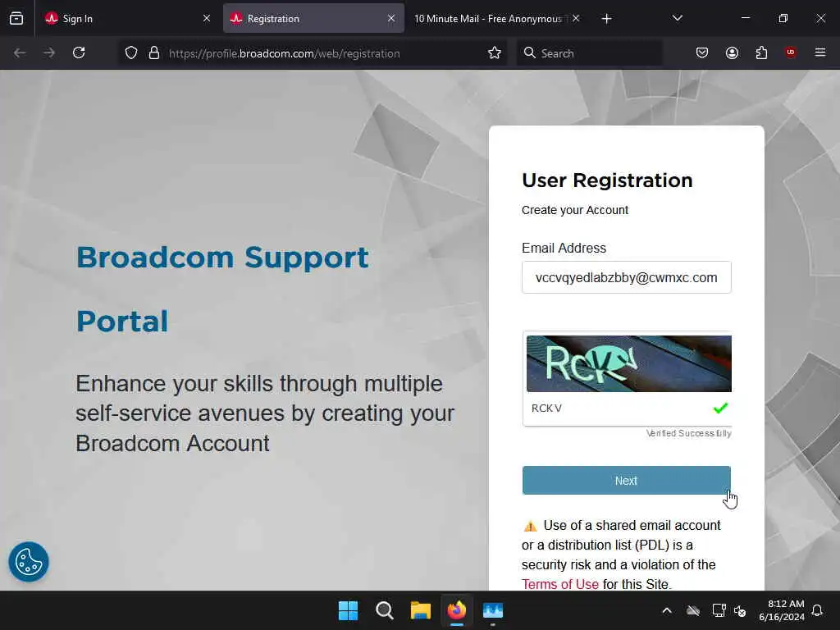The width and height of the screenshot is (840, 630).
Task: Click 'Verified Successfully' message
Action: (688, 433)
